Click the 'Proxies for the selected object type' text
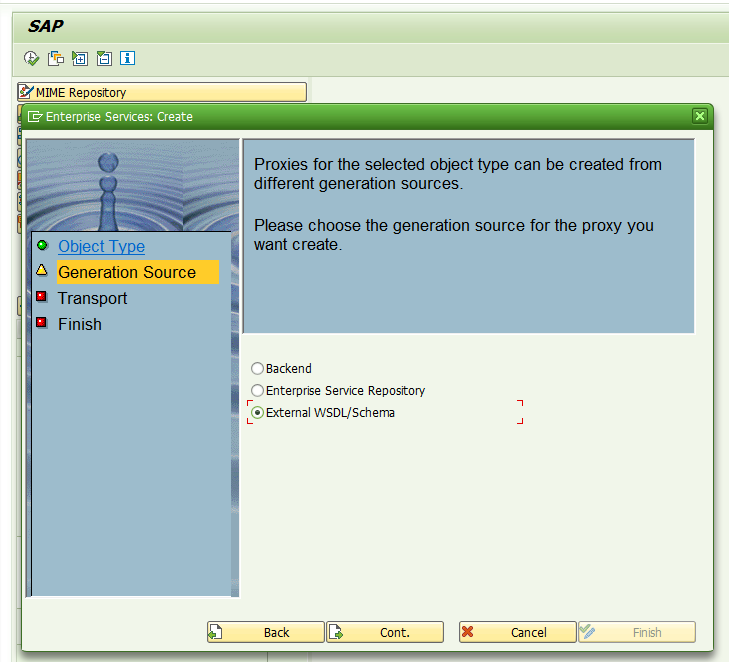The image size is (729, 662). click(380, 165)
